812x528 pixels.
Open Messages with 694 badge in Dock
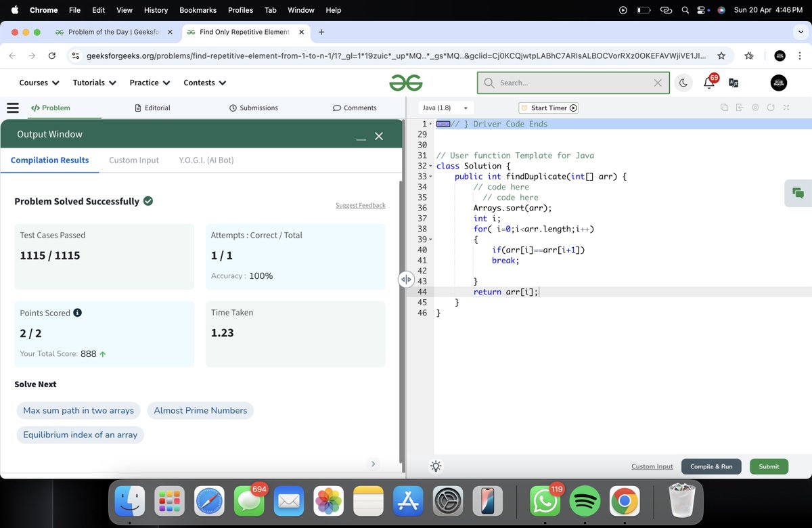click(x=248, y=502)
